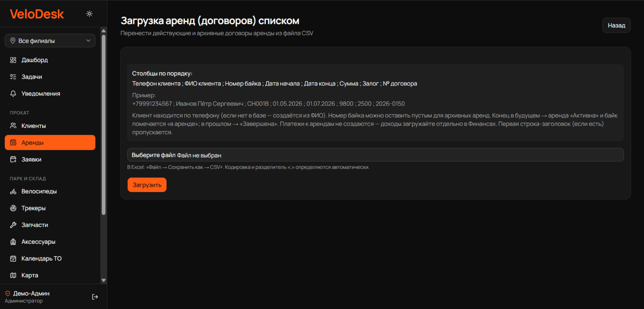Click sidebar scrollbar up arrow

(104, 31)
